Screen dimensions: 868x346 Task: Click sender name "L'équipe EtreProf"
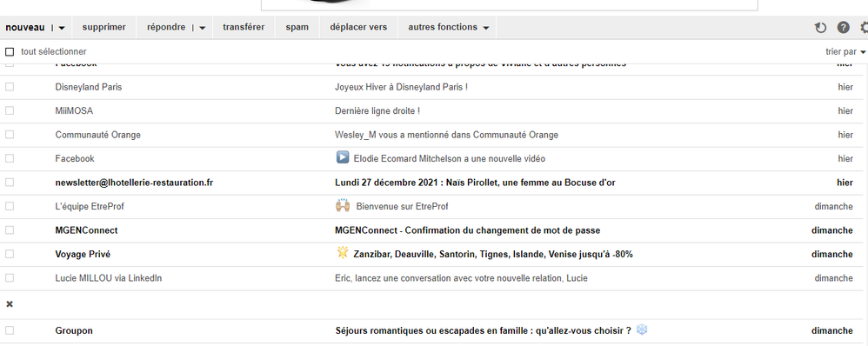click(x=90, y=206)
